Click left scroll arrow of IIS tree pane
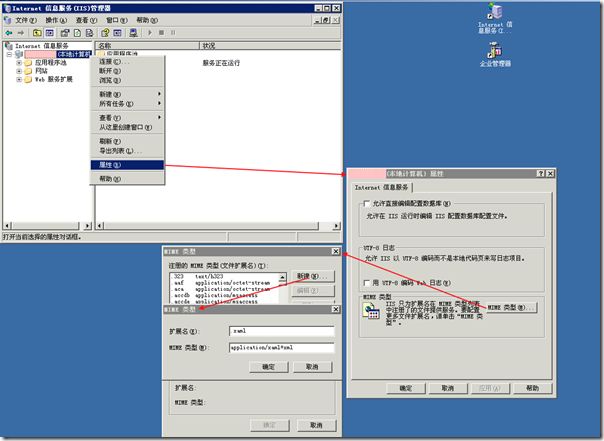This screenshot has width=604, height=441. (7, 226)
